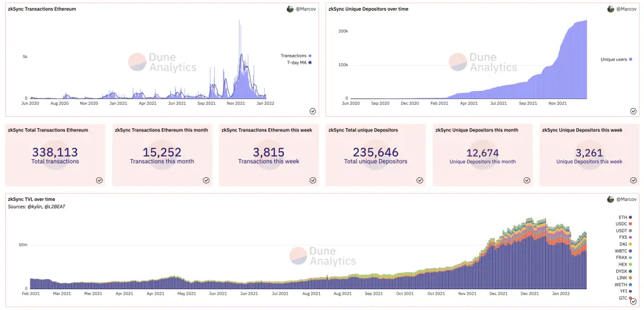The image size is (644, 310).
Task: Click the 3,261 depositors this week value
Action: 589,153
